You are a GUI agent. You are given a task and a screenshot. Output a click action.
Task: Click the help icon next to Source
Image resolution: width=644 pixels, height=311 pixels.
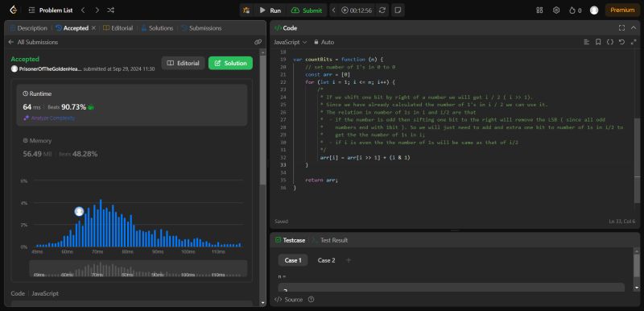pyautogui.click(x=311, y=300)
